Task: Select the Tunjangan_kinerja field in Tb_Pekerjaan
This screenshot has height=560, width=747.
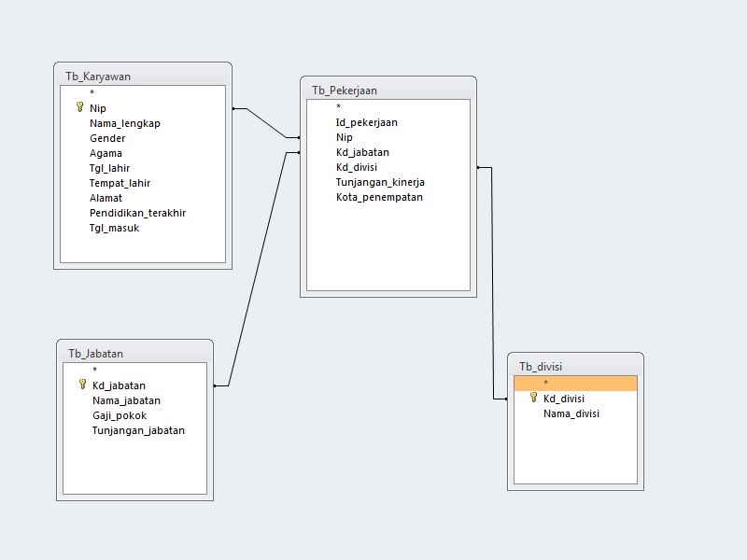Action: click(381, 182)
